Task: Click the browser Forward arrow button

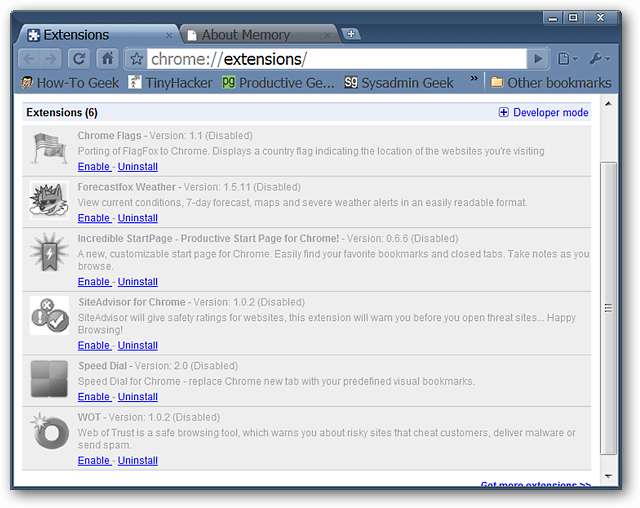Action: (x=51, y=59)
